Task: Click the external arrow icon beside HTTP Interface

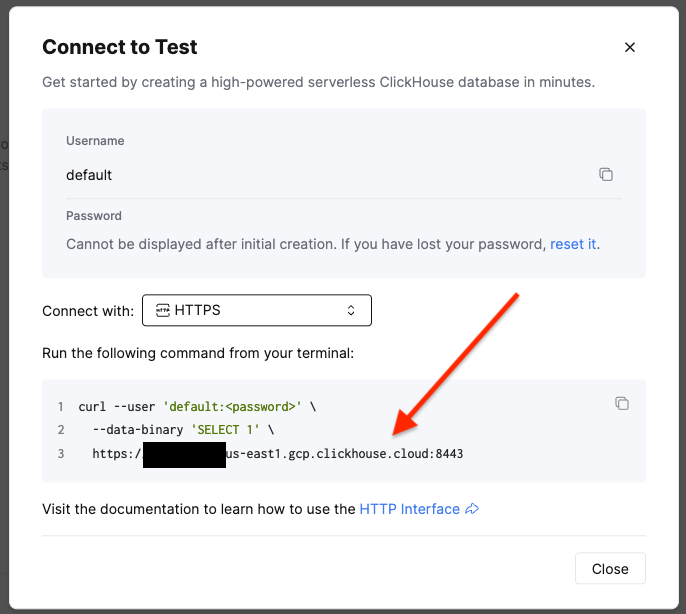Action: click(472, 509)
